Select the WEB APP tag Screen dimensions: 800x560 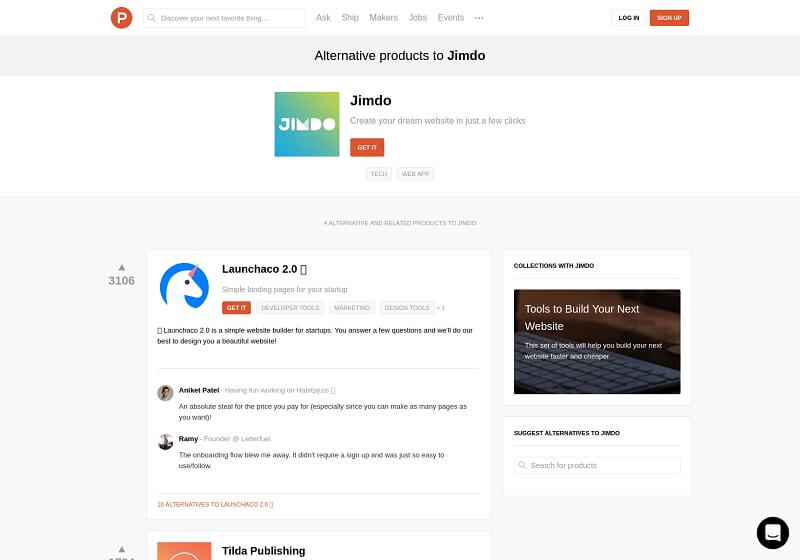tap(415, 174)
